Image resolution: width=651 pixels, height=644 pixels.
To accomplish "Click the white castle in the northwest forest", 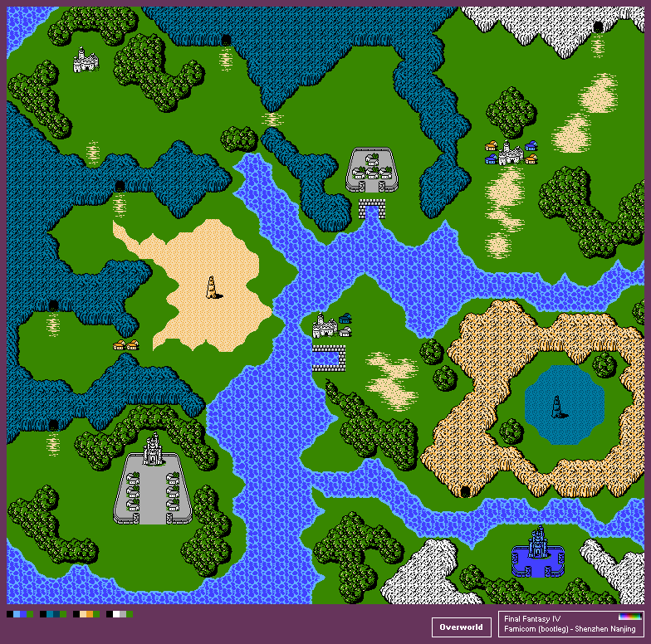I will [x=86, y=60].
